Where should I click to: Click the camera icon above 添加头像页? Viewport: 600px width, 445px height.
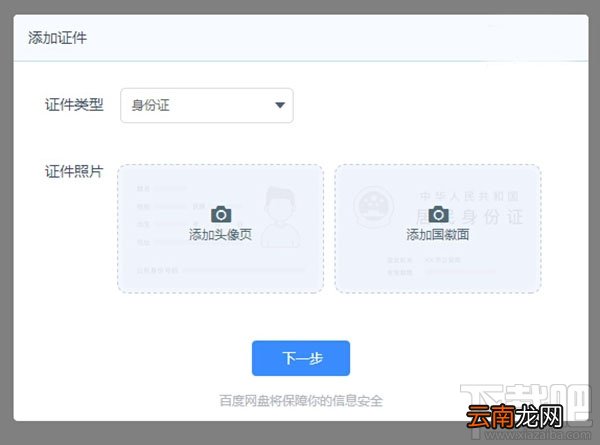coord(221,214)
